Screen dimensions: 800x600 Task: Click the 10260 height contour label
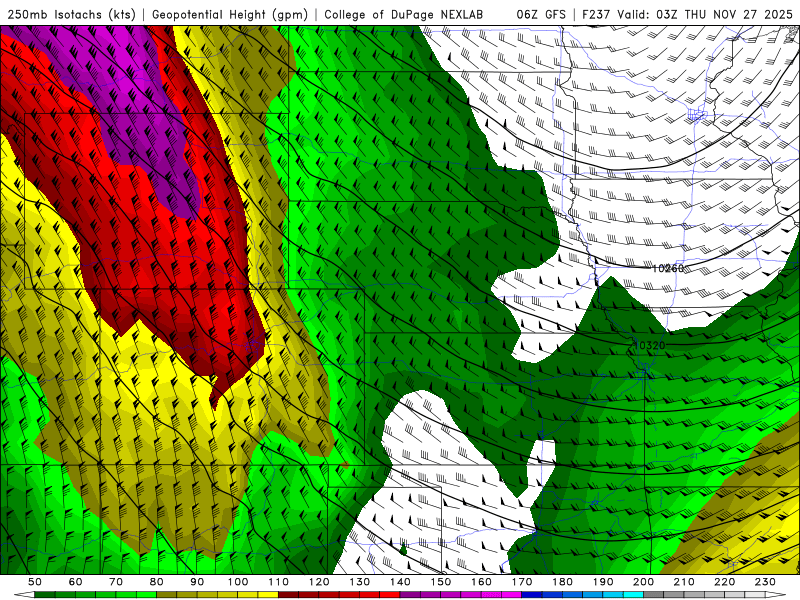click(668, 268)
